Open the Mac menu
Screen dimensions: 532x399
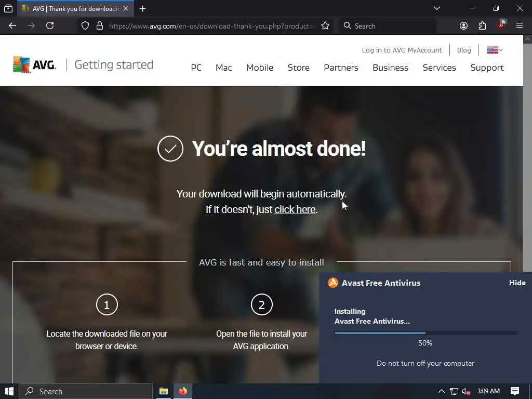coord(223,68)
